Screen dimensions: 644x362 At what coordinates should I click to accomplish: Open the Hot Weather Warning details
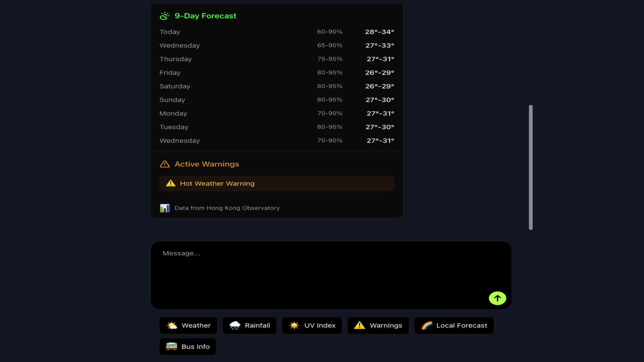(x=276, y=183)
